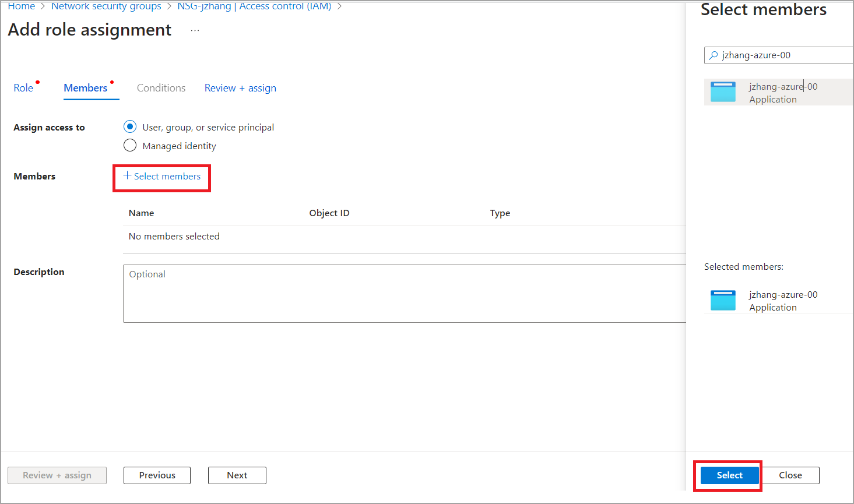The width and height of the screenshot is (854, 504).
Task: Go to the Conditions tab
Action: coord(161,88)
